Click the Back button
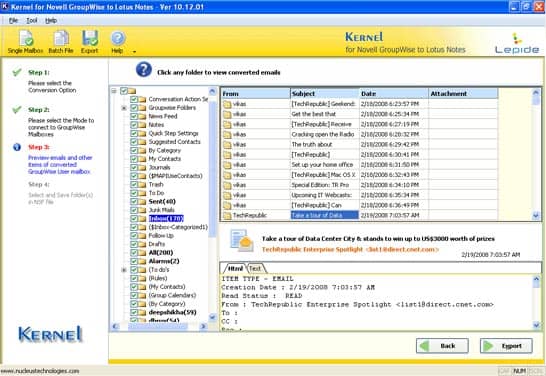 pos(442,346)
